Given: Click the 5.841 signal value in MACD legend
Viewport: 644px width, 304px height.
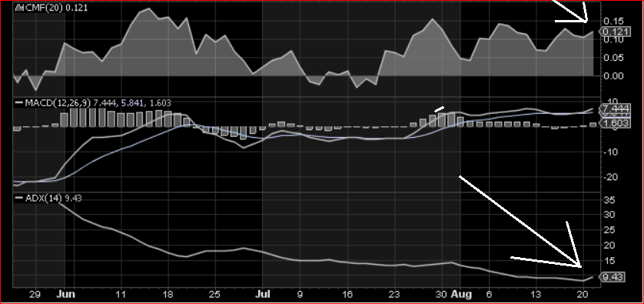Looking at the screenshot, I should point(132,103).
